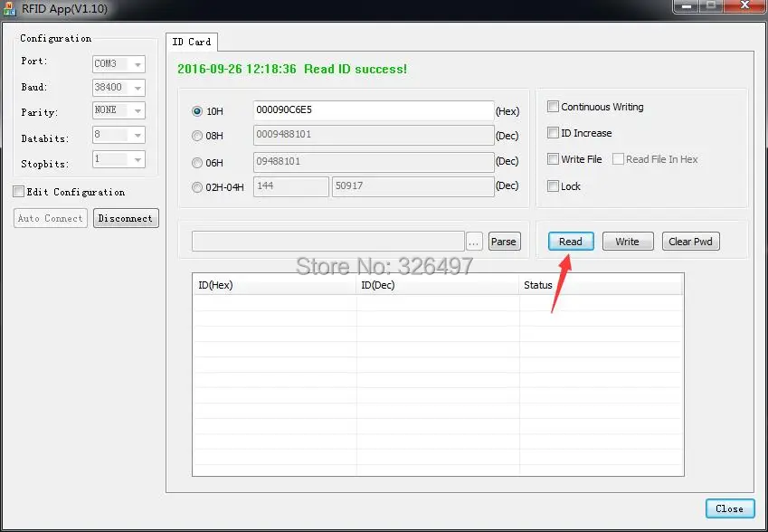Image resolution: width=768 pixels, height=532 pixels.
Task: Expand the Baud 38400 dropdown
Action: tap(119, 88)
